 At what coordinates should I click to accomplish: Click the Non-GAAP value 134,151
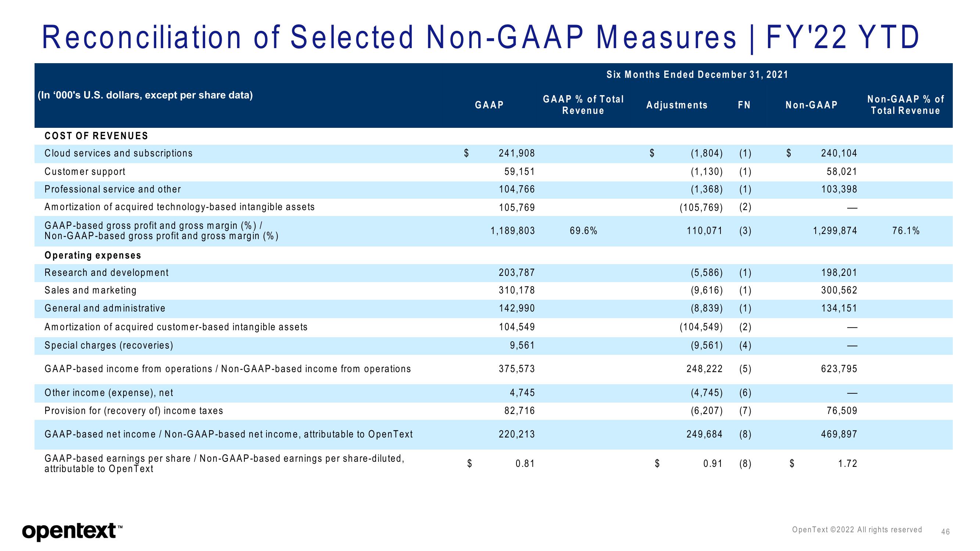click(x=839, y=308)
